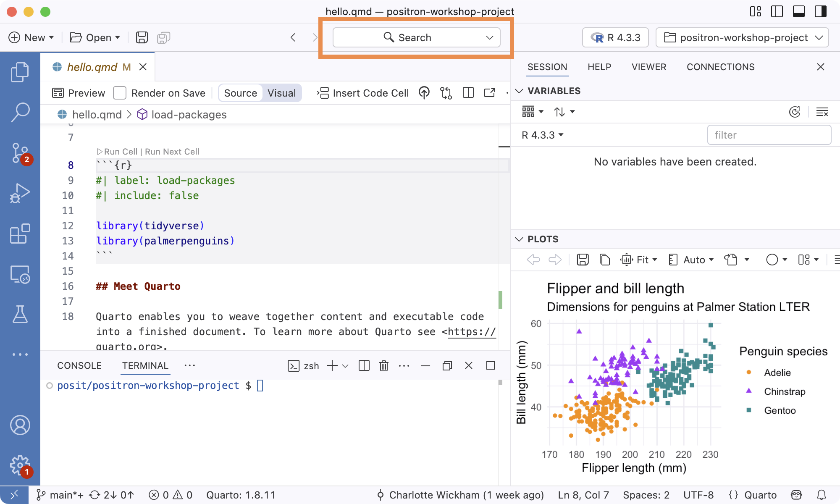Toggle secondary side bar layout icon
This screenshot has height=504, width=840.
[x=821, y=11]
